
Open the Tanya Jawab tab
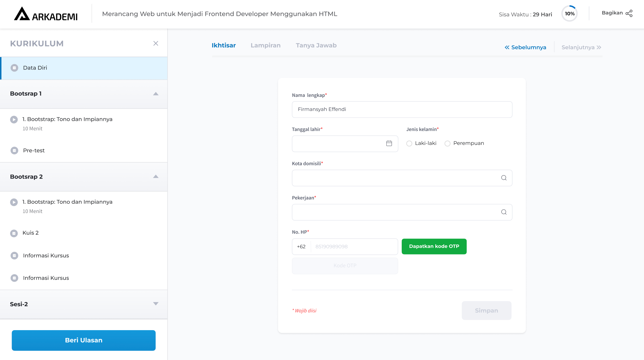coord(316,46)
